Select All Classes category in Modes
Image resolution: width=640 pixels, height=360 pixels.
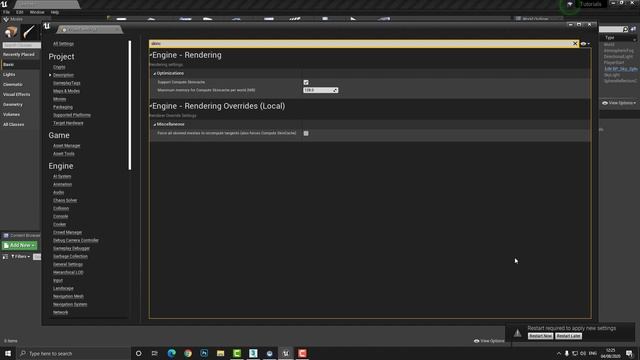point(13,124)
